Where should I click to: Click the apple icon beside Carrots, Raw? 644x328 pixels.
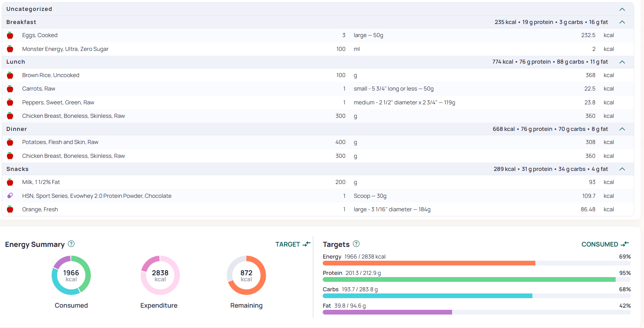coord(10,89)
